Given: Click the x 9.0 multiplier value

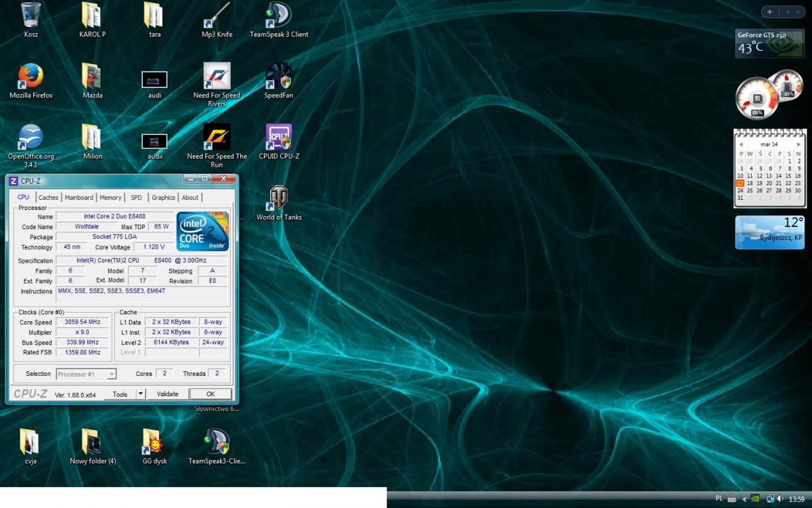Looking at the screenshot, I should 82,332.
